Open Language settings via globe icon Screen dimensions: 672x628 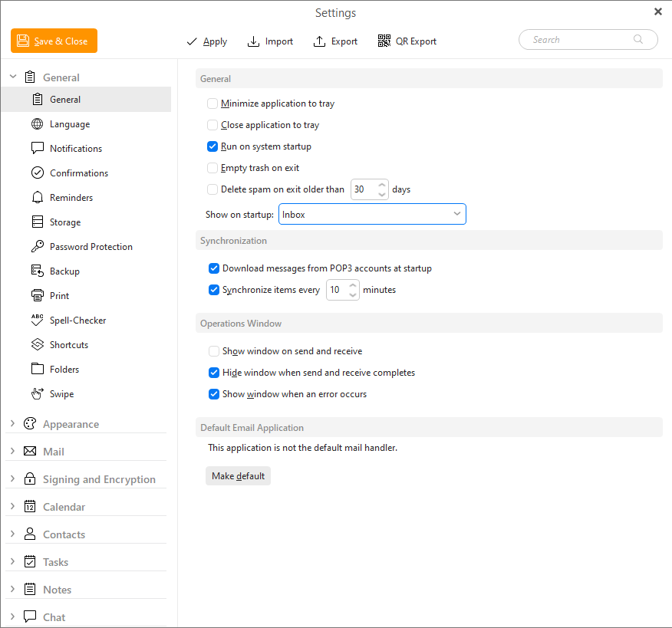37,124
